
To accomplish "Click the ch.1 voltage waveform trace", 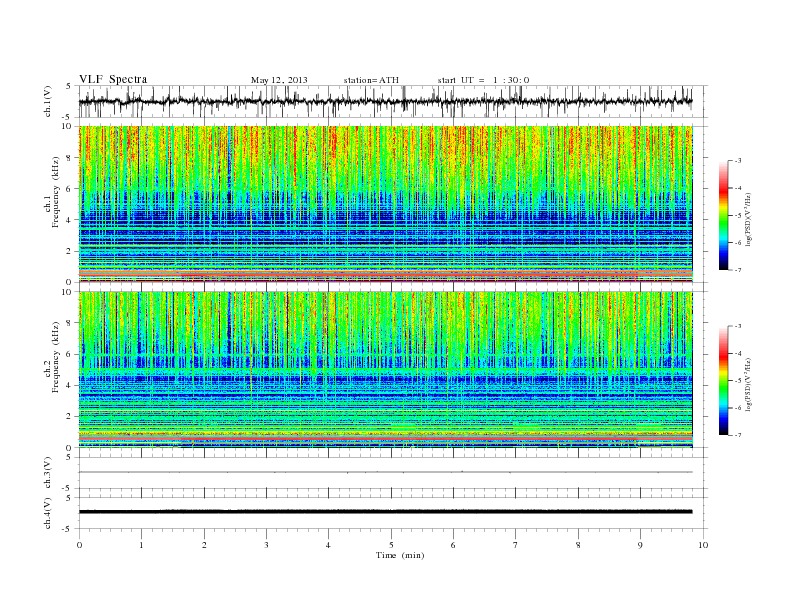I will (385, 101).
